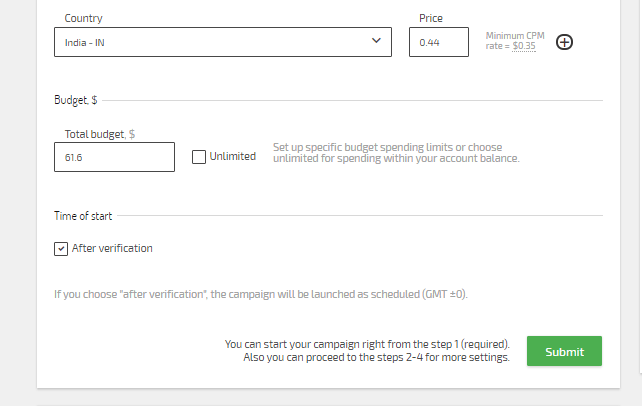642x406 pixels.
Task: Click the After verification label text
Action: [x=112, y=248]
